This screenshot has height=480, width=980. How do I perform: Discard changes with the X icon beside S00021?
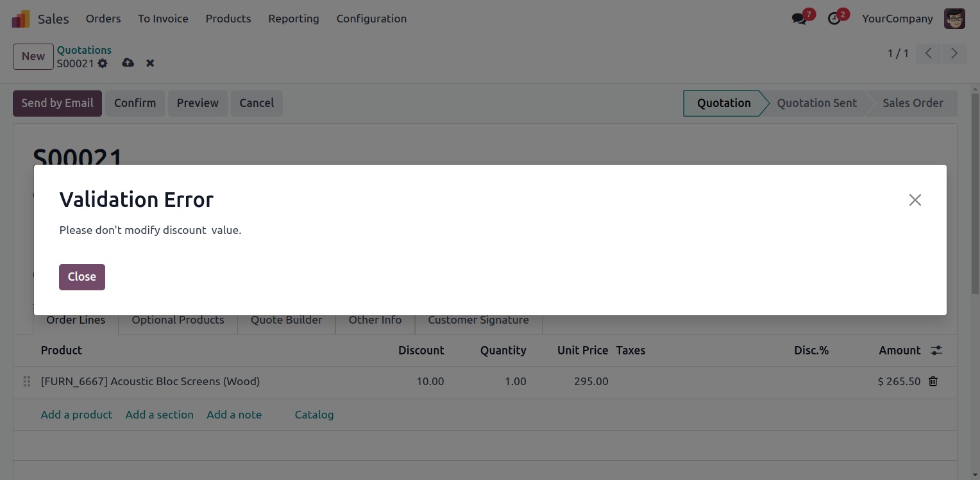coord(150,63)
